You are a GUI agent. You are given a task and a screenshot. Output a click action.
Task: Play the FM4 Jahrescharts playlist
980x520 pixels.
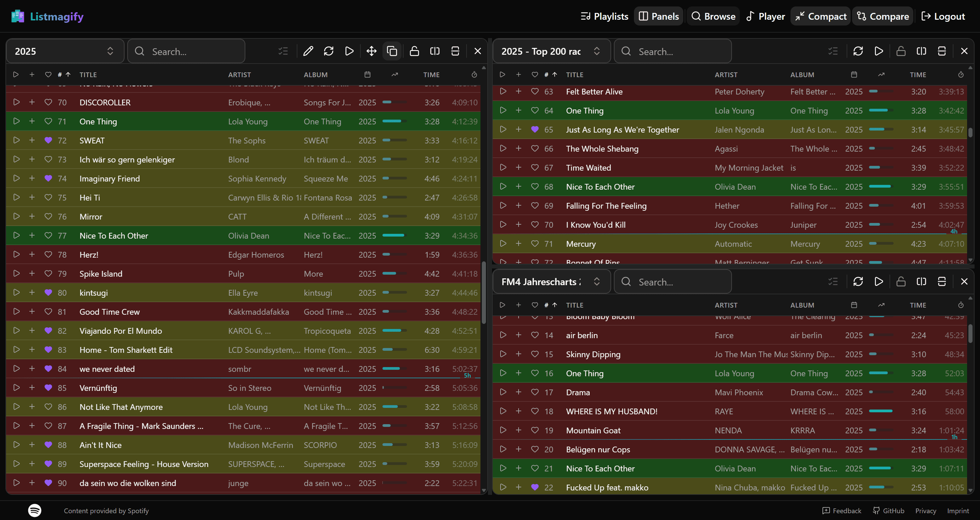878,281
